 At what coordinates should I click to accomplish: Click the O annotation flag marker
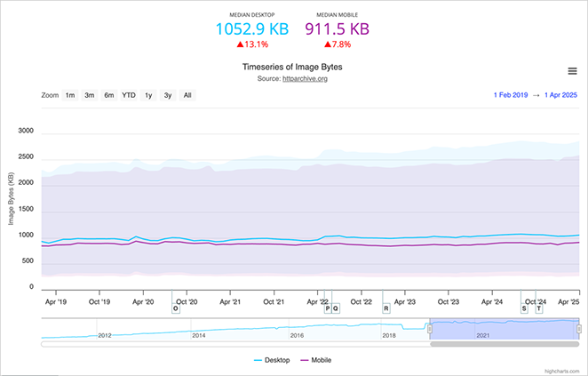pos(175,308)
